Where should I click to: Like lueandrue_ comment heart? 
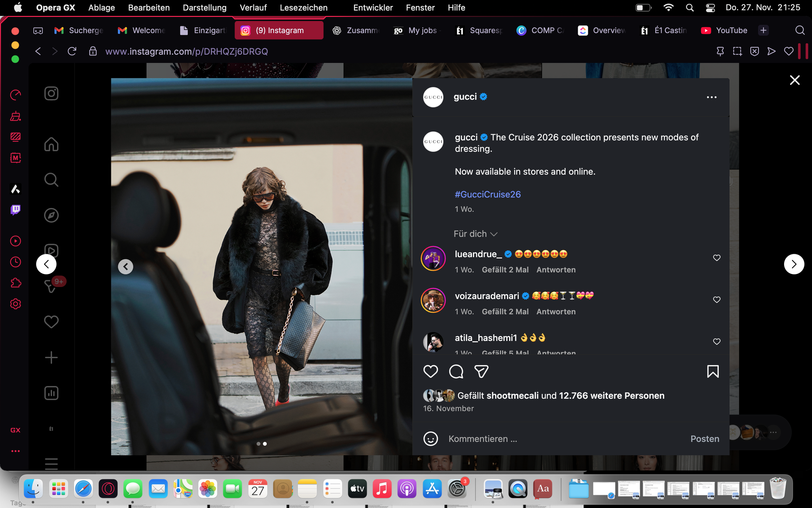[717, 258]
